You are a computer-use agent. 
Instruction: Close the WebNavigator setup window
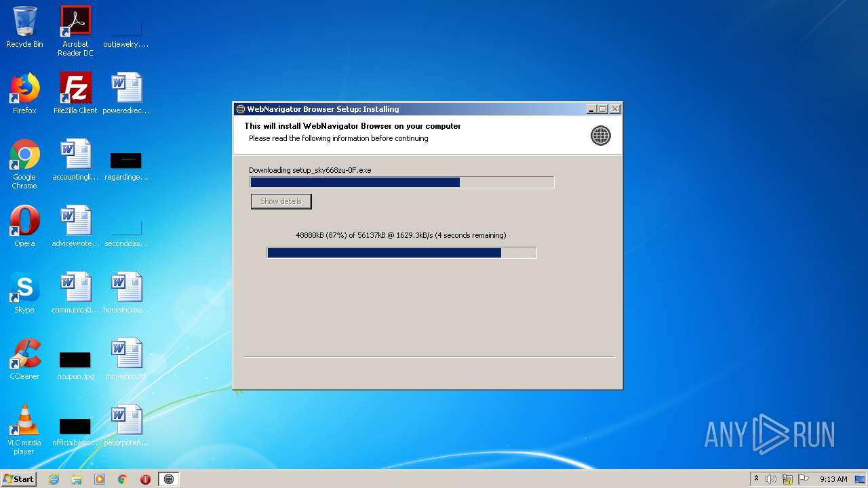614,109
